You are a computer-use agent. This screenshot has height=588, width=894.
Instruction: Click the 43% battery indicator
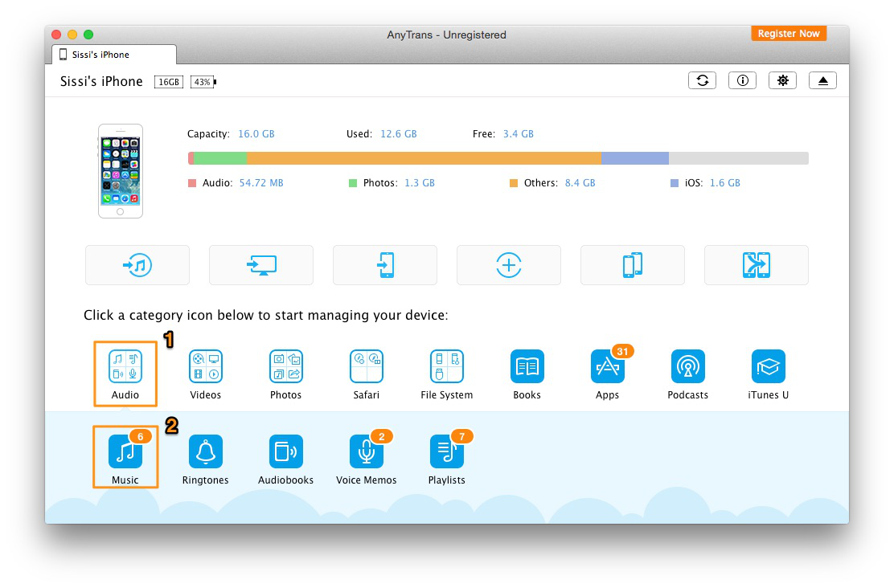[203, 82]
